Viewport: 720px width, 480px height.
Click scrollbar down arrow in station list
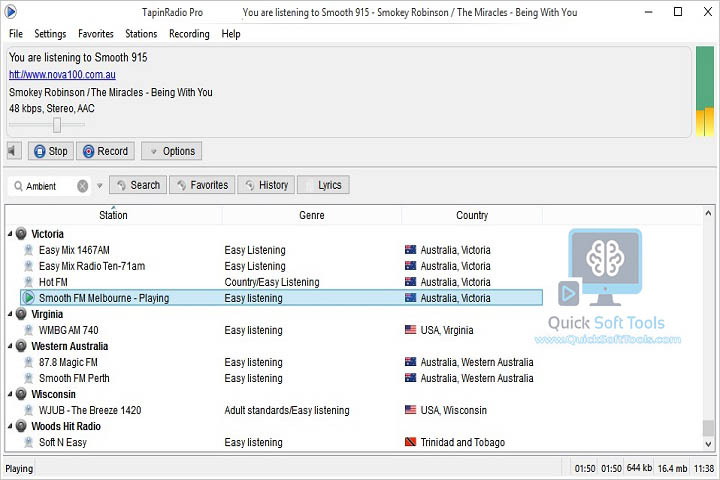pyautogui.click(x=709, y=444)
